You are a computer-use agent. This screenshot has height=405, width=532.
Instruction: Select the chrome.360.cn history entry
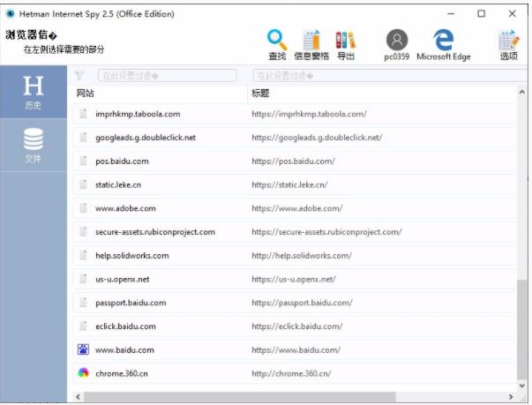122,373
